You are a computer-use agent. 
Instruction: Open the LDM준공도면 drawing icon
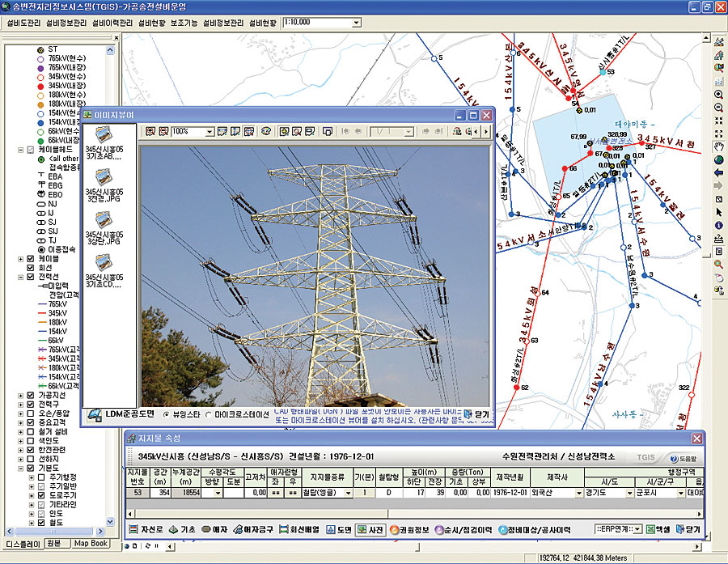95,413
